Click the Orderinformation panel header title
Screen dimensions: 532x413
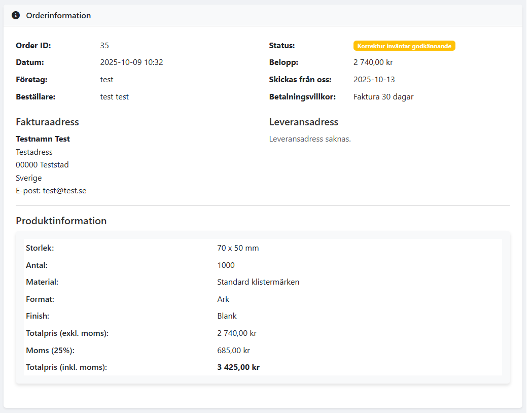pyautogui.click(x=58, y=15)
